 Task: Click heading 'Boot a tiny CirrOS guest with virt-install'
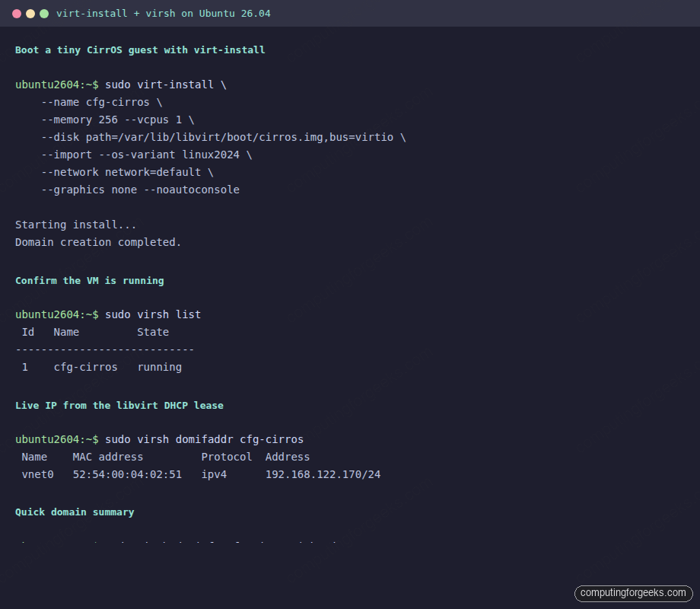tap(140, 50)
